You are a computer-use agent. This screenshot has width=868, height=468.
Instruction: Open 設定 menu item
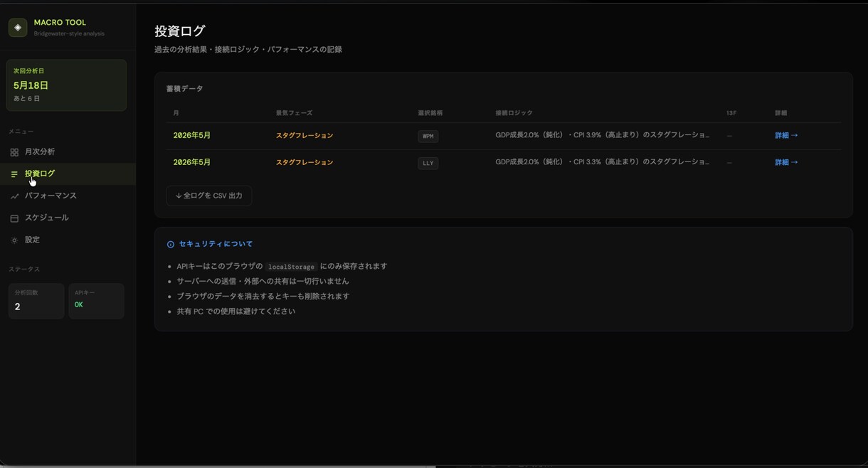click(x=68, y=240)
